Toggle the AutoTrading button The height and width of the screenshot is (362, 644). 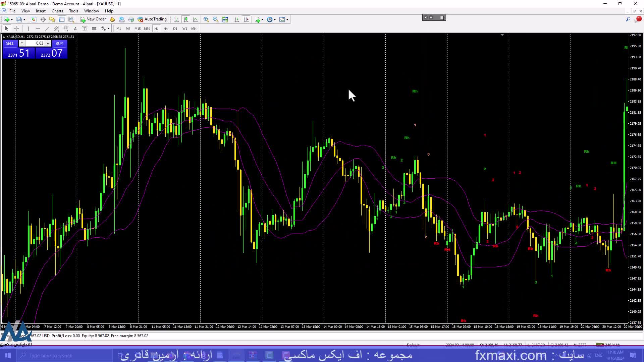pyautogui.click(x=152, y=19)
